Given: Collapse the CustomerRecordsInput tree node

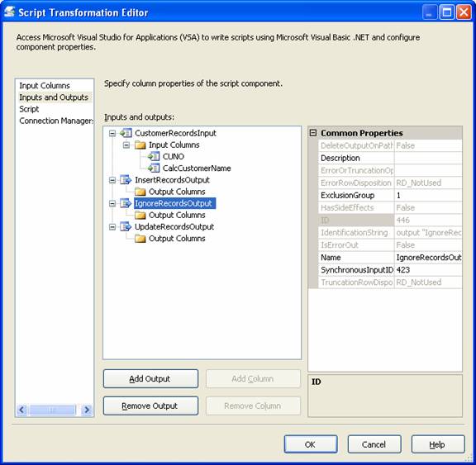Looking at the screenshot, I should click(x=112, y=133).
